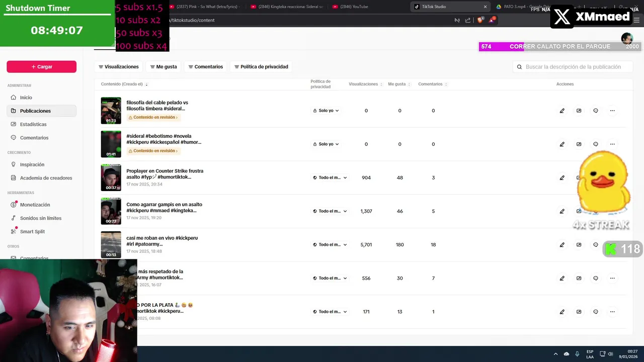The height and width of the screenshot is (362, 644).
Task: Open privacy dropdown for post with 556 views
Action: pos(330,278)
